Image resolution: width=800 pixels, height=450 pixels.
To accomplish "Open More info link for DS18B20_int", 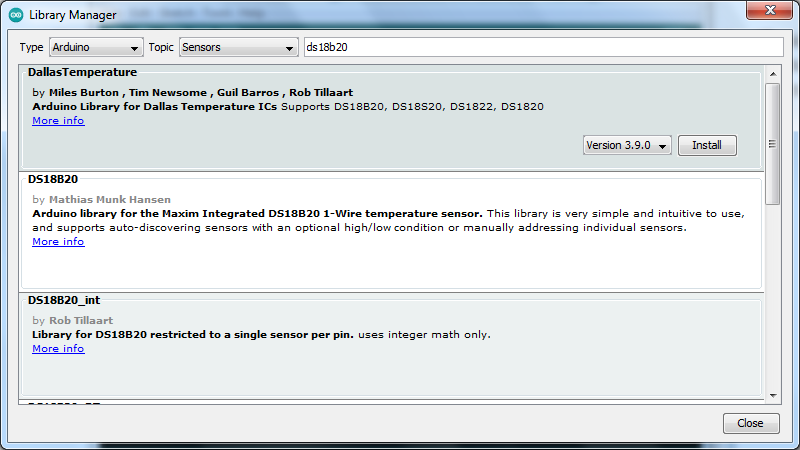I will [x=58, y=349].
